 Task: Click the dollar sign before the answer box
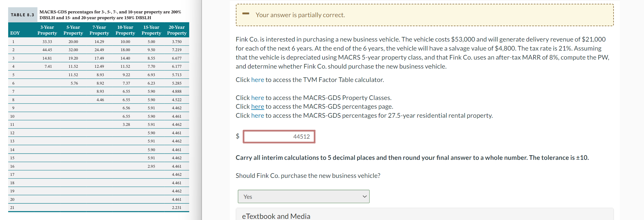pos(238,136)
